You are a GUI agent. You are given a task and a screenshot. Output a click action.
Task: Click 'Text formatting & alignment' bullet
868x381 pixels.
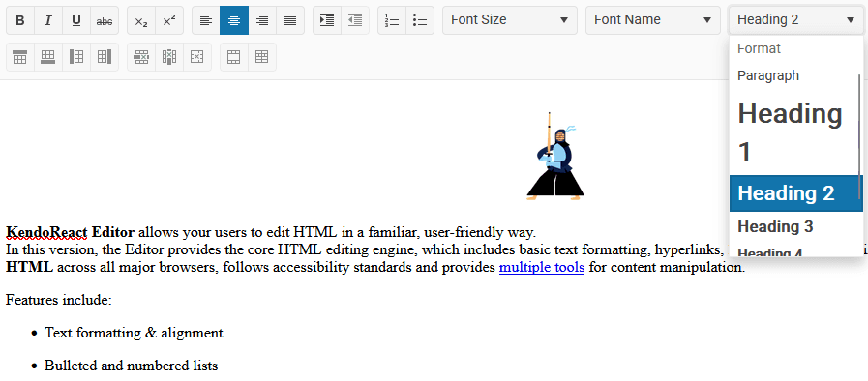click(x=134, y=333)
